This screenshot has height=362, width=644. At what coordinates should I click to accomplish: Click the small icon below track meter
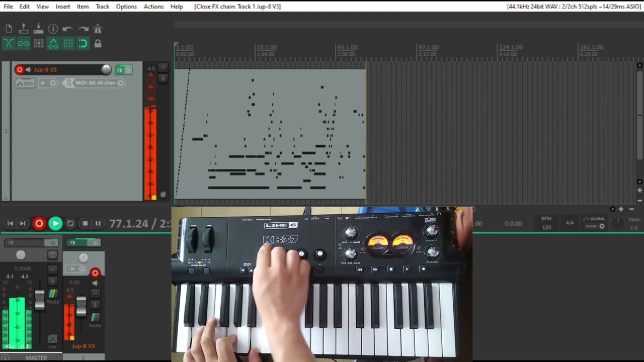point(163,194)
